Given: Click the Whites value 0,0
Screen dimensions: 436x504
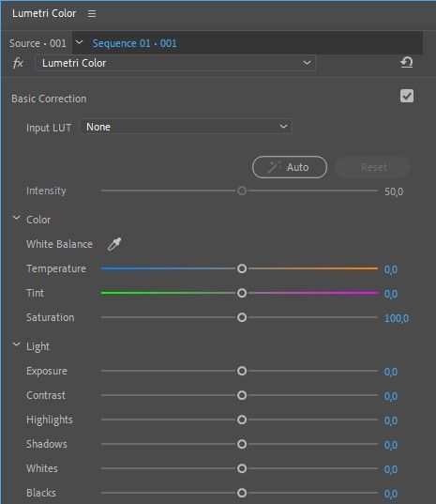Looking at the screenshot, I should [x=391, y=469].
